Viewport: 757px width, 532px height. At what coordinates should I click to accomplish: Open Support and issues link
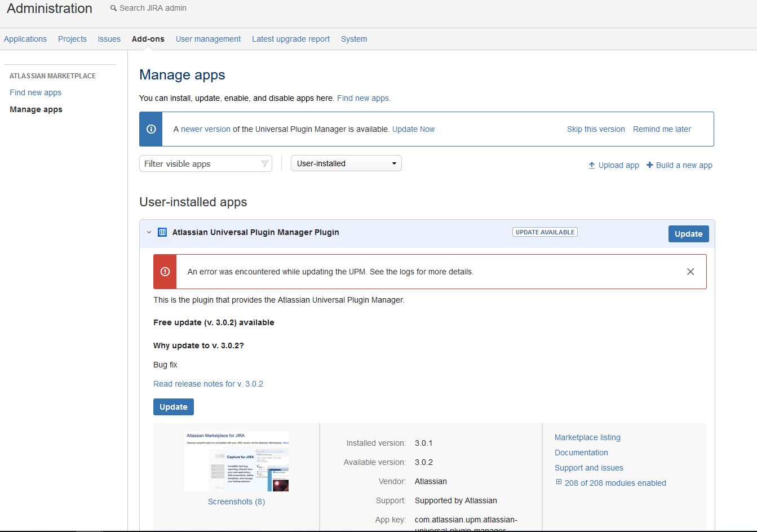pyautogui.click(x=589, y=468)
